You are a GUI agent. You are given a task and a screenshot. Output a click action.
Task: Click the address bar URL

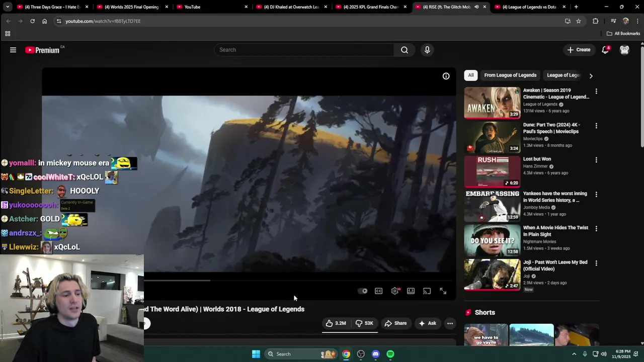point(103,21)
